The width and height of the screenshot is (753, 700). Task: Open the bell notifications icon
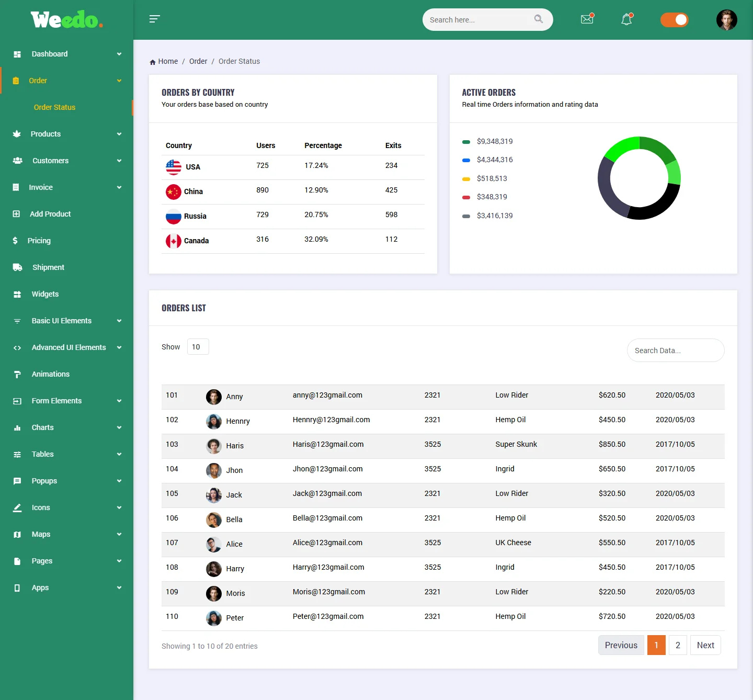point(626,20)
